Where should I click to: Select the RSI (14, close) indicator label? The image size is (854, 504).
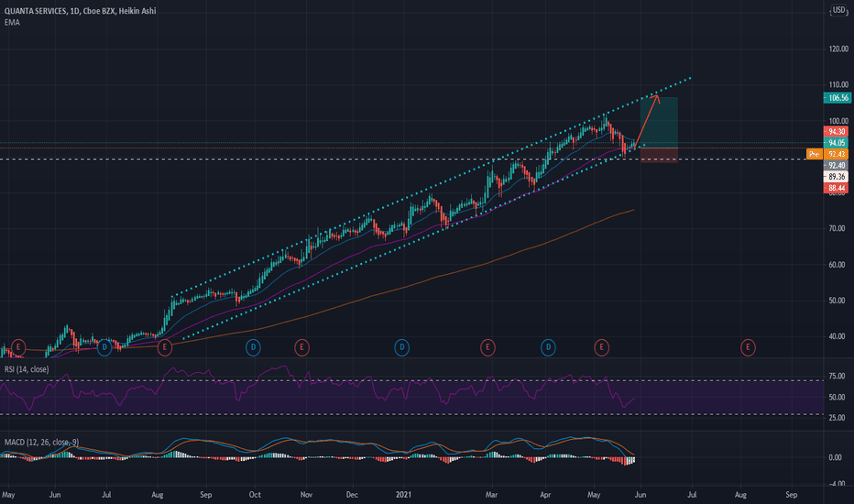(27, 369)
